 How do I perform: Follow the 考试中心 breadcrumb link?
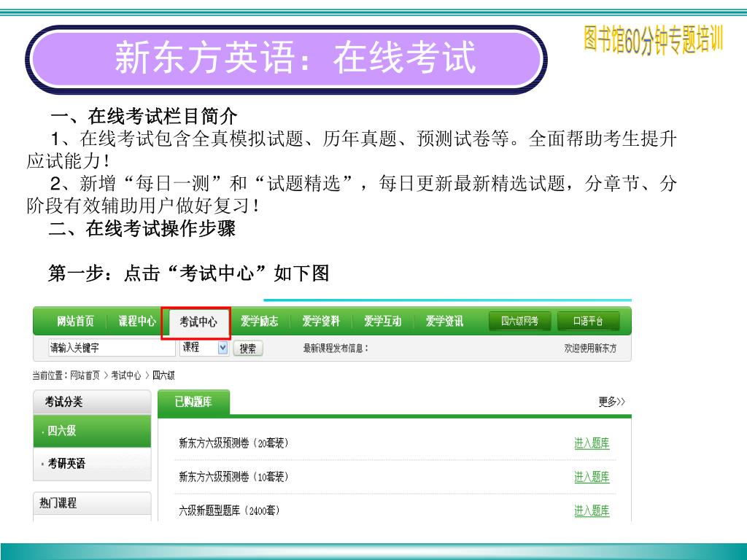pos(125,376)
